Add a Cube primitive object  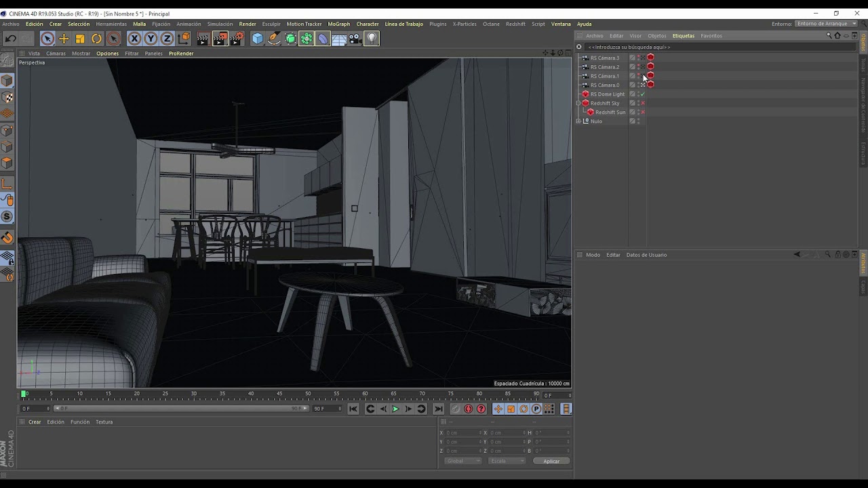click(258, 39)
